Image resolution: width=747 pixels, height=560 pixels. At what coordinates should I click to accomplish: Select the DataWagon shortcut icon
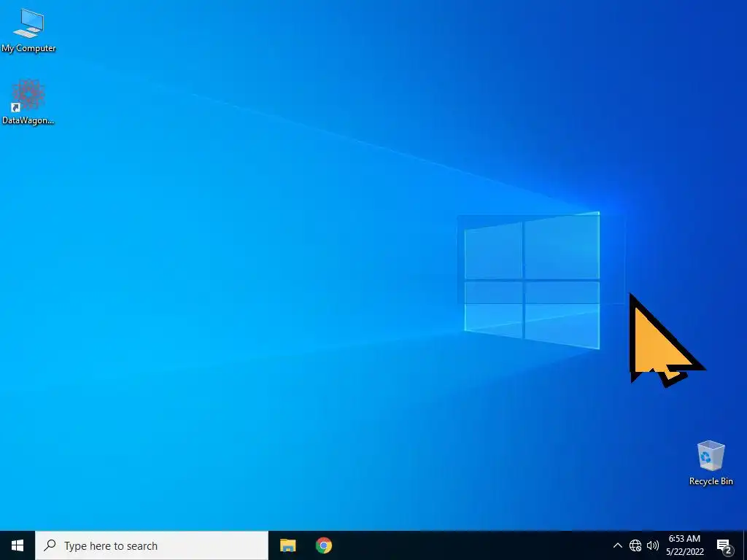point(28,102)
